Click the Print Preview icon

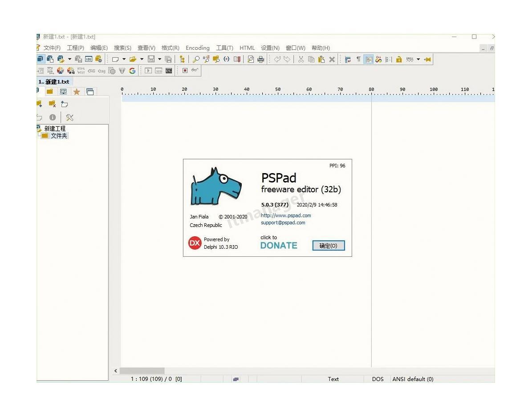pyautogui.click(x=251, y=59)
